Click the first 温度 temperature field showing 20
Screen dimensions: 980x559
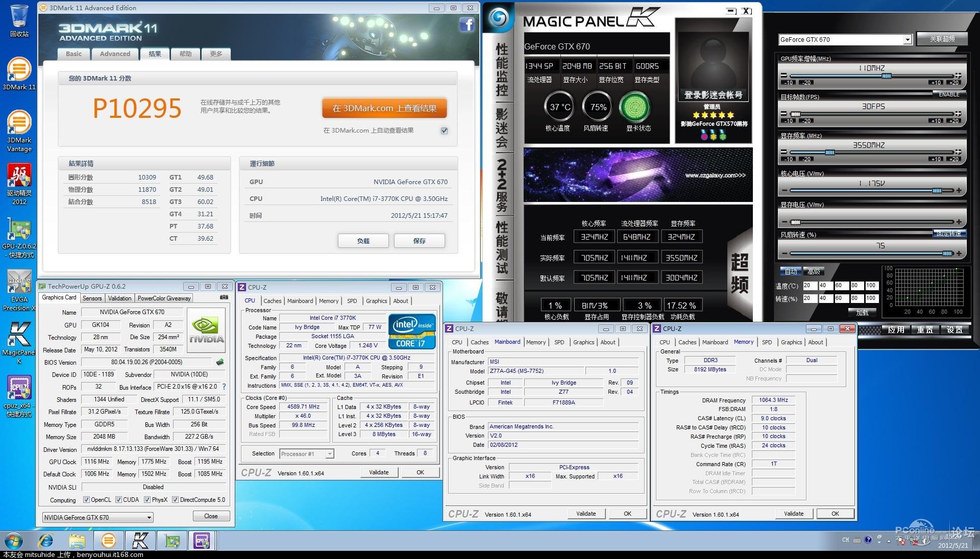tap(810, 286)
